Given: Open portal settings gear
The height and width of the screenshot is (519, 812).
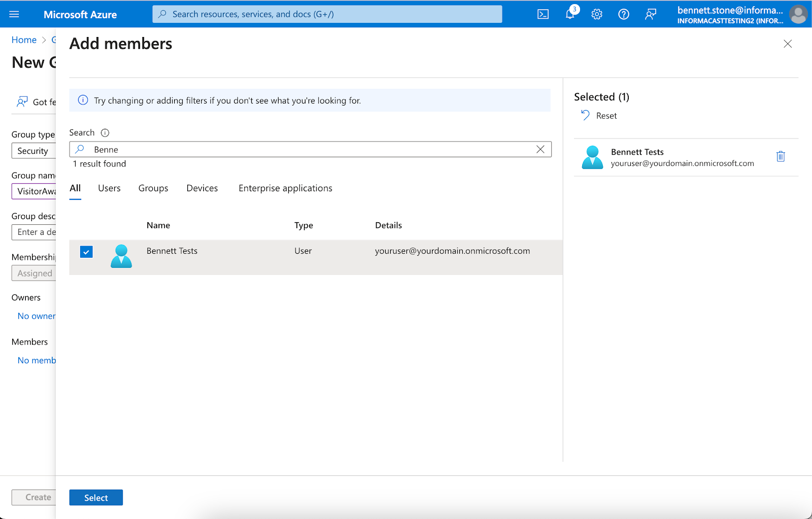Looking at the screenshot, I should click(x=597, y=14).
